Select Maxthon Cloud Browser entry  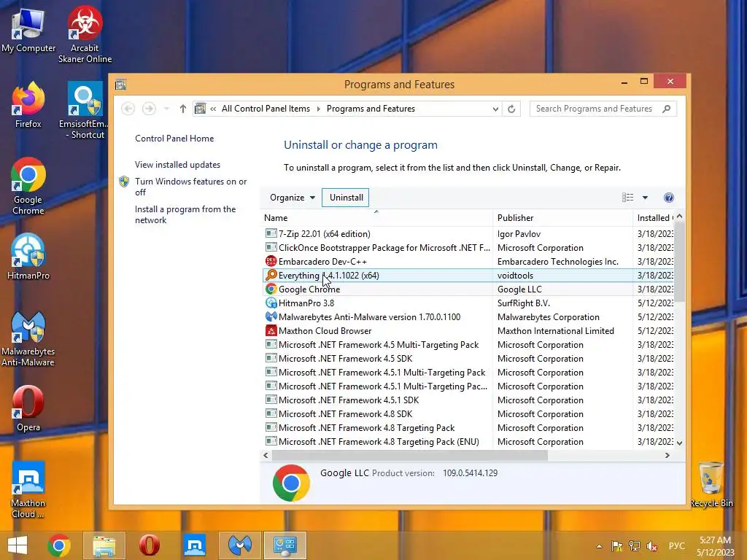(468, 331)
